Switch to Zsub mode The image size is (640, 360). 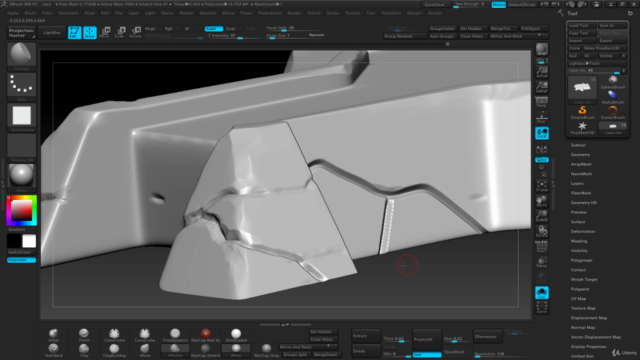coord(231,29)
